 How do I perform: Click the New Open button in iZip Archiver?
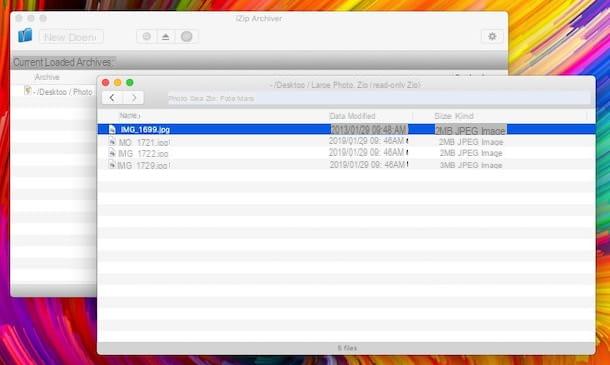click(71, 37)
